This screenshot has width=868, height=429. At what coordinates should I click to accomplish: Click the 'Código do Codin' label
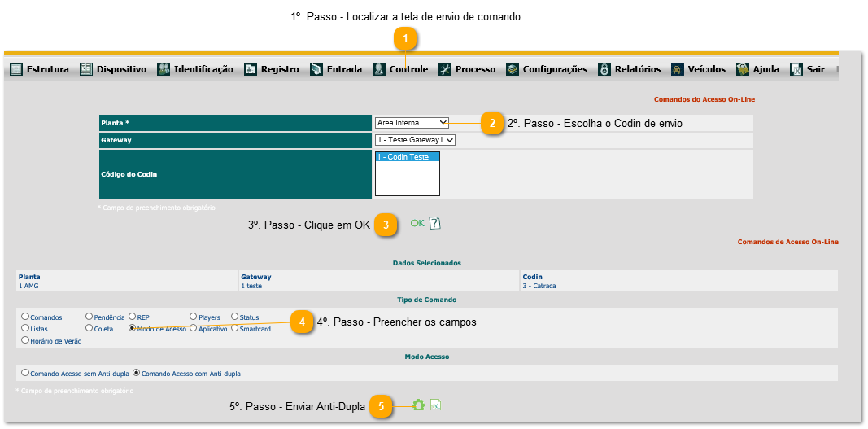(x=129, y=174)
